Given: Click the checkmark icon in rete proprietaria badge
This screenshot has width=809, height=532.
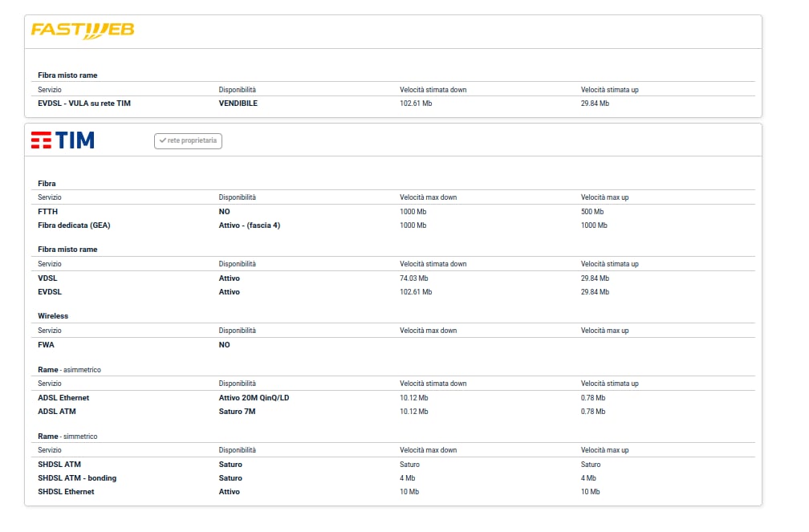Looking at the screenshot, I should [163, 141].
